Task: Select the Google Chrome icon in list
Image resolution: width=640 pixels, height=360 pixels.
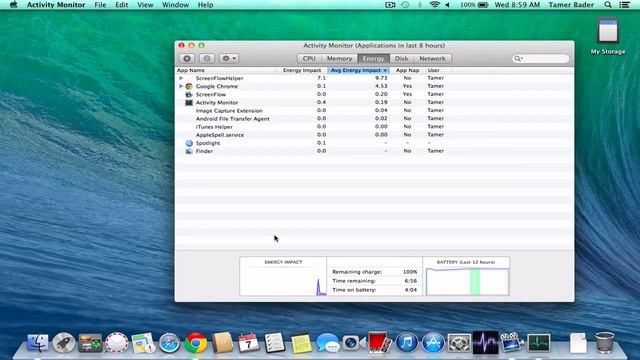Action: pyautogui.click(x=189, y=86)
